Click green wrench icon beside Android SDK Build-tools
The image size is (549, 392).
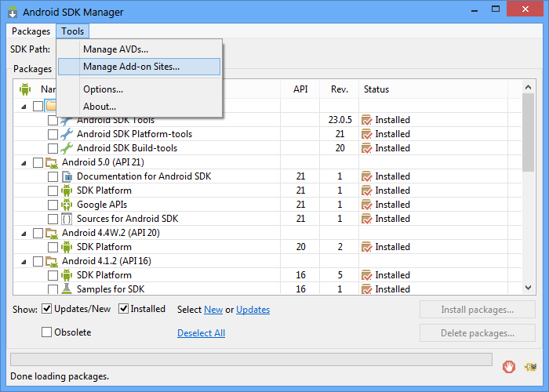point(67,148)
